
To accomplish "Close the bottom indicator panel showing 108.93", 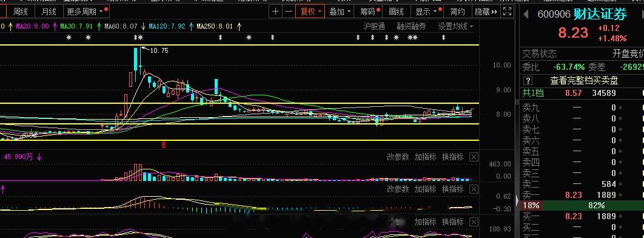I will click(x=474, y=222).
